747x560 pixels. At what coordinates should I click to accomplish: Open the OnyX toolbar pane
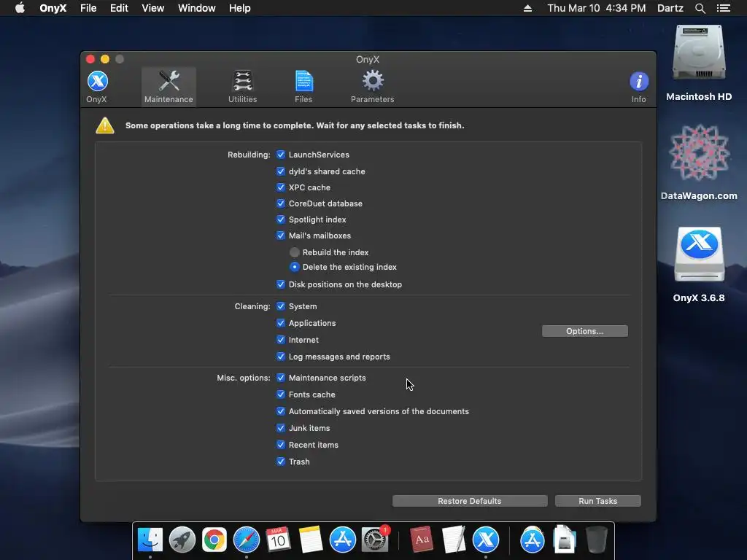(97, 87)
